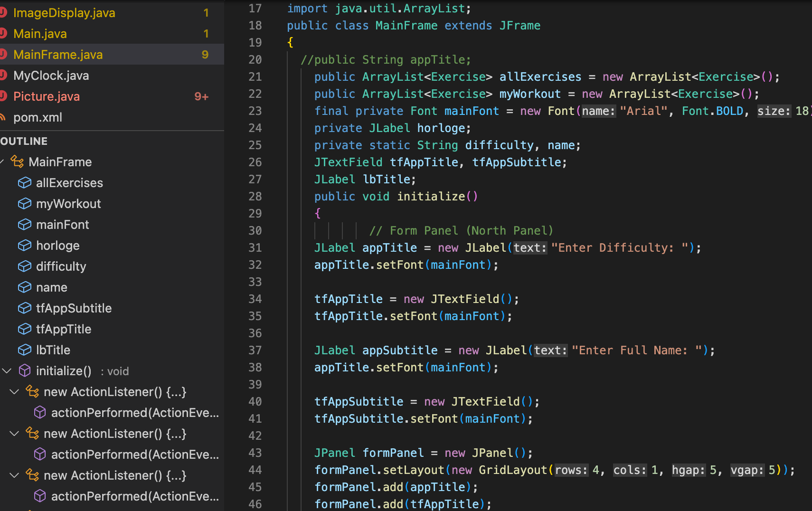Click the method icon beside initialize()
The image size is (812, 511).
[25, 370]
